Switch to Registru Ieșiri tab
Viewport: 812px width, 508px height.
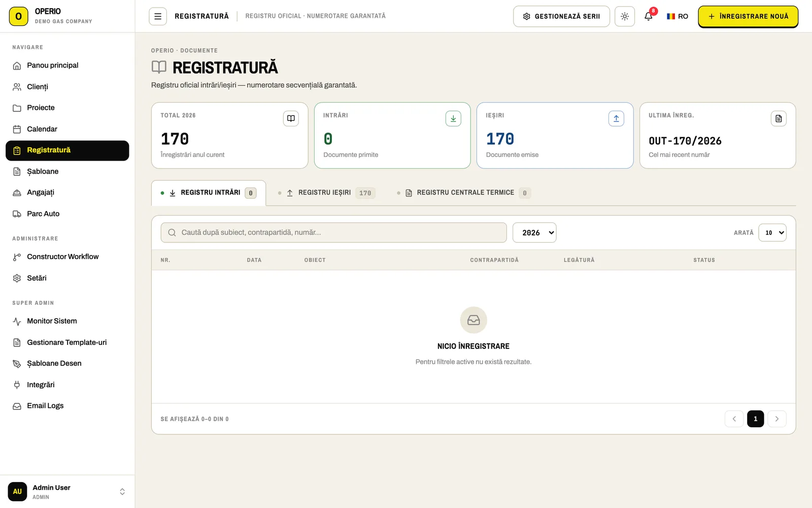click(326, 193)
